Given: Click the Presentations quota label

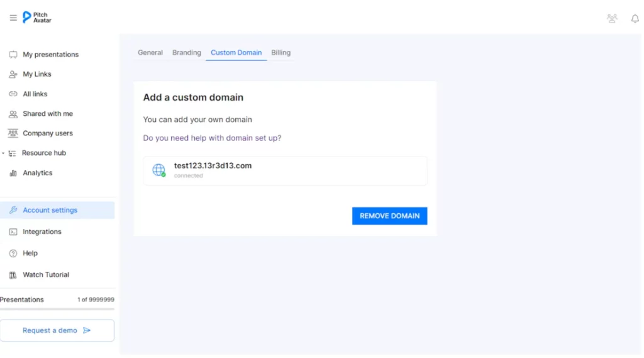Looking at the screenshot, I should (x=22, y=299).
